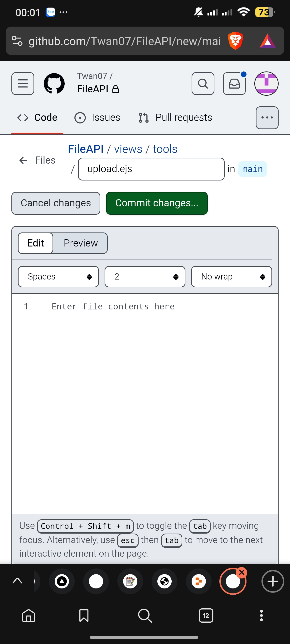Select the Edit mode toggle
Screen dimensions: 290x644
point(35,243)
